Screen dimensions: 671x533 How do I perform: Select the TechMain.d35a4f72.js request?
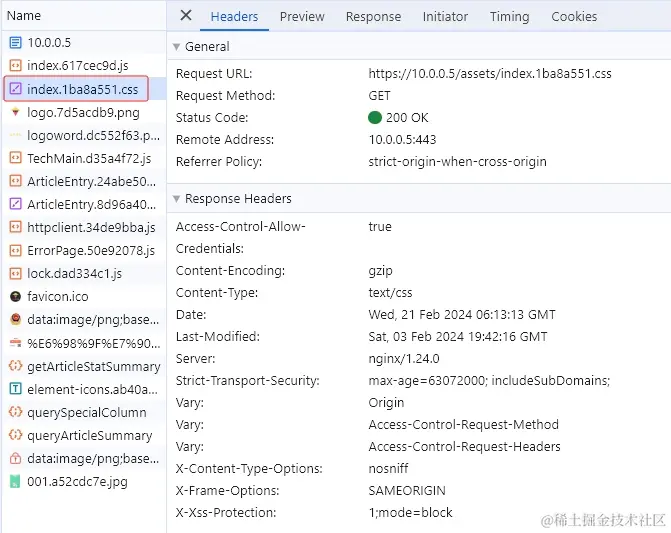[x=84, y=158]
